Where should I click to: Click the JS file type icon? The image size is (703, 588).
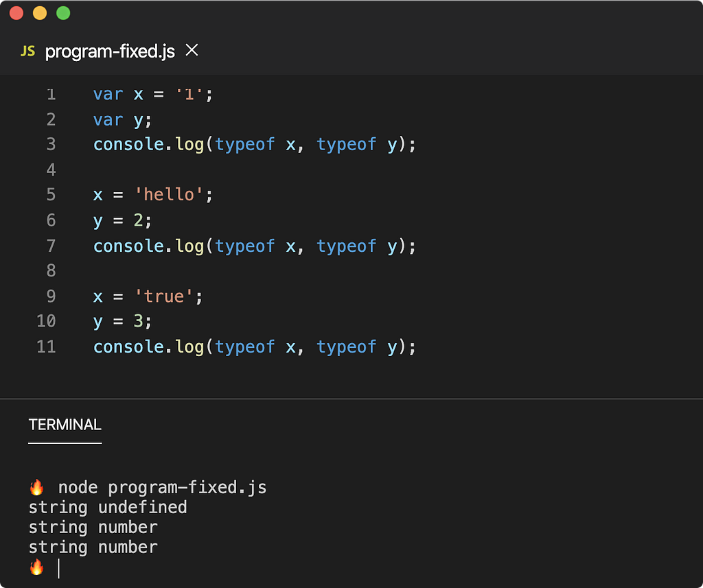coord(27,51)
